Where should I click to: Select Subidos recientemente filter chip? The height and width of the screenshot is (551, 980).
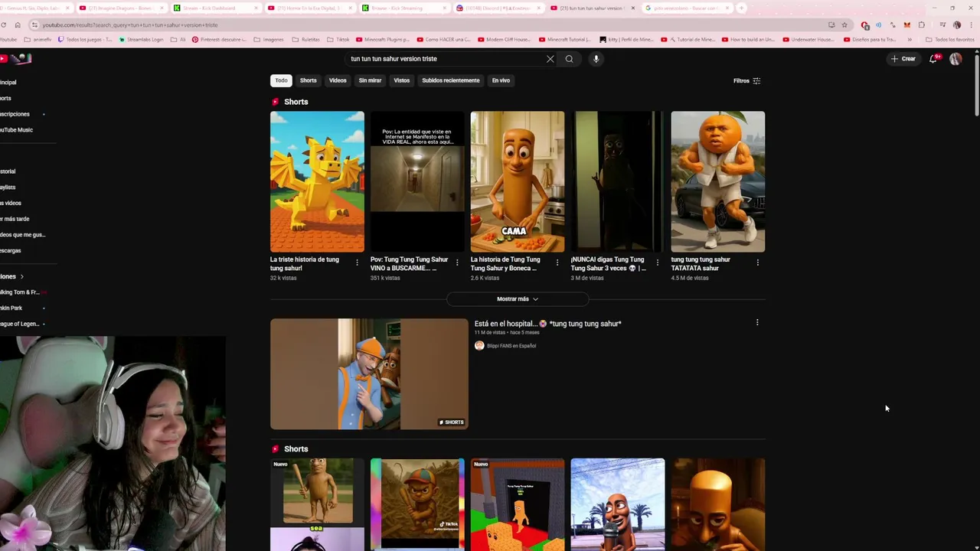click(x=450, y=80)
